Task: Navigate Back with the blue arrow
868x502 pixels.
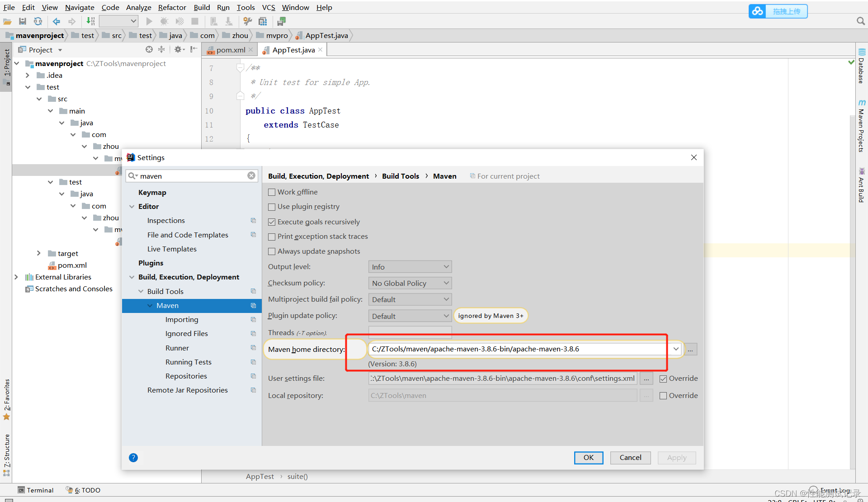Action: click(x=57, y=21)
